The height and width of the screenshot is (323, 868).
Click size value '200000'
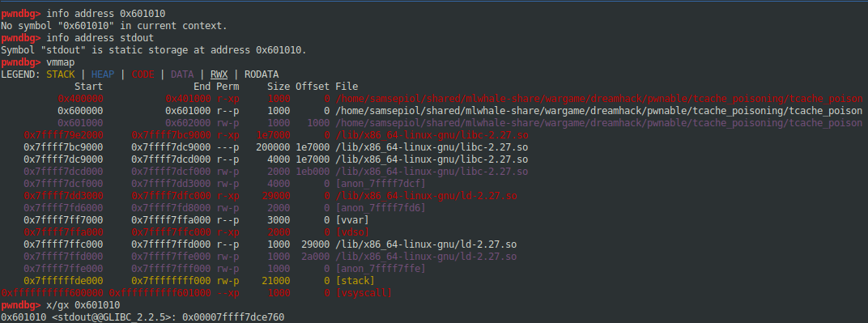click(x=273, y=147)
